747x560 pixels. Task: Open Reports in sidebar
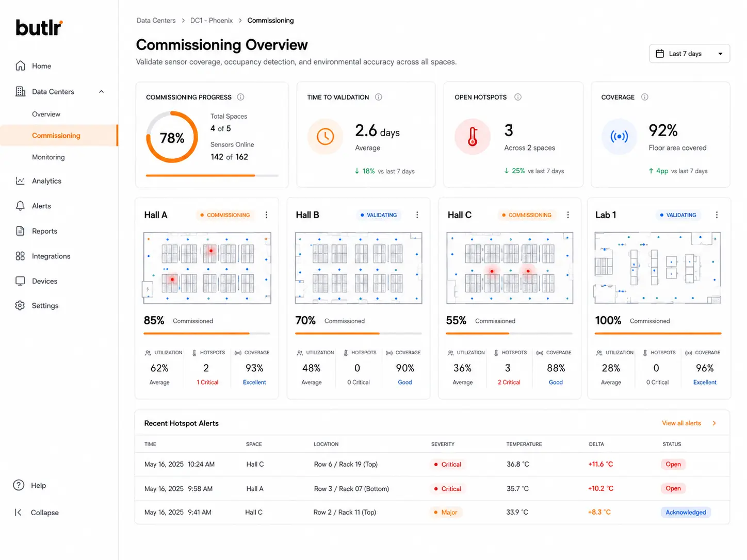coord(44,231)
